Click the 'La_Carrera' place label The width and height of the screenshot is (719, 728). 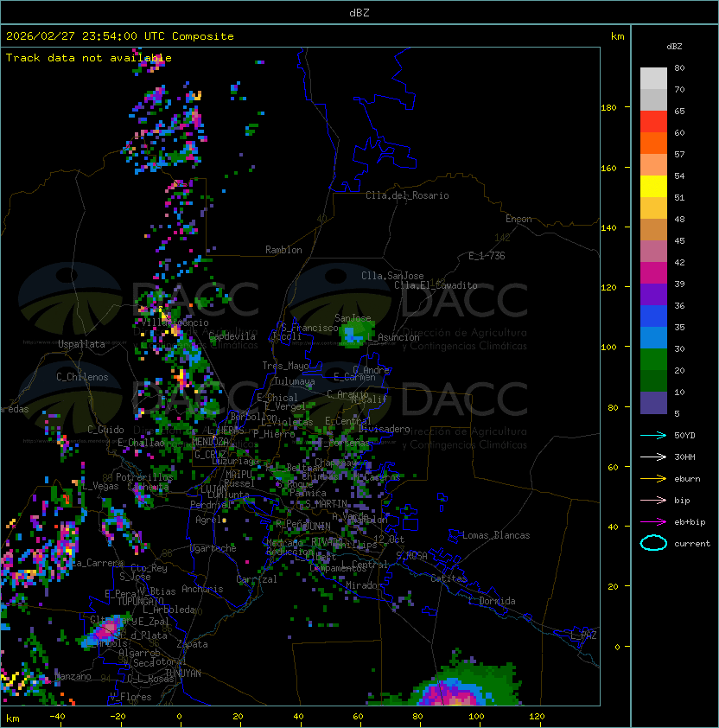(x=95, y=563)
